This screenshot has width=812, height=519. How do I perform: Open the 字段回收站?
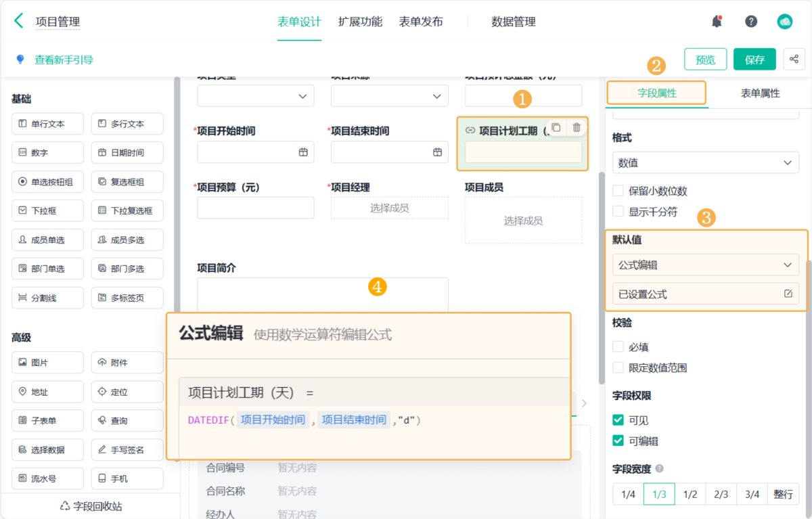[x=91, y=506]
